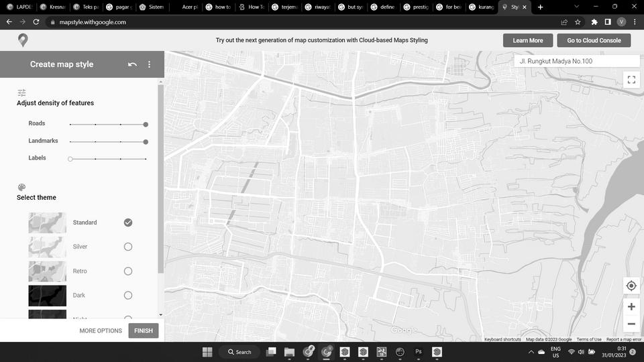
Task: Click the Labels density slider handle
Action: (x=70, y=159)
